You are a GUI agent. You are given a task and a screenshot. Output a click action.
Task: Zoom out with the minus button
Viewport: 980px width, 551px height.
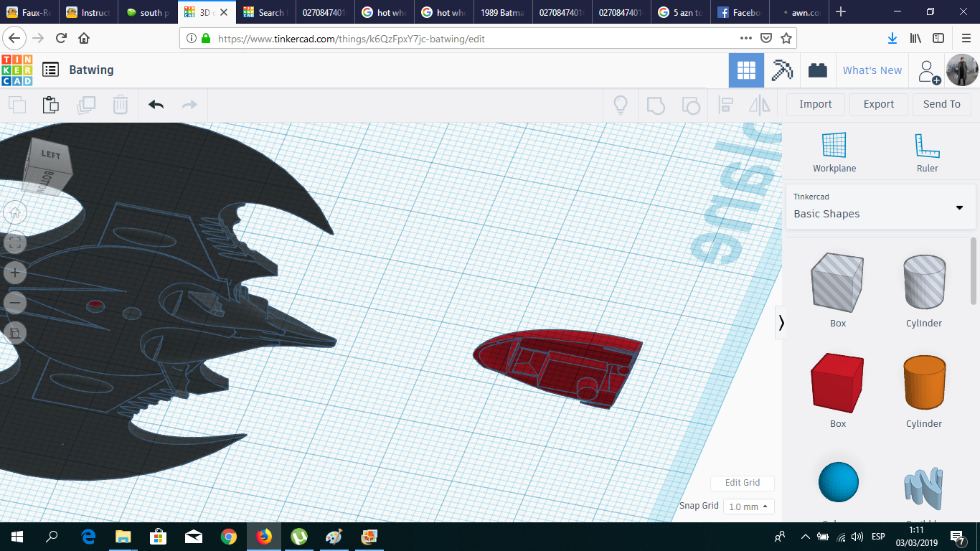tap(15, 303)
